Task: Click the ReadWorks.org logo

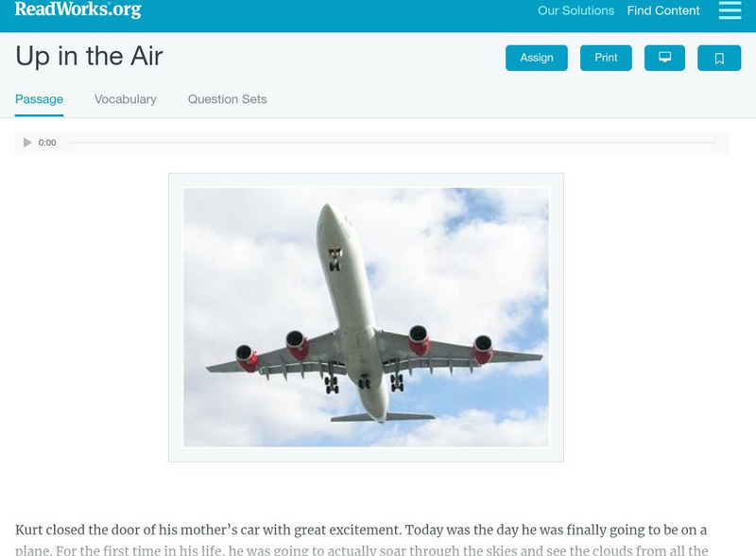Action: [x=78, y=9]
